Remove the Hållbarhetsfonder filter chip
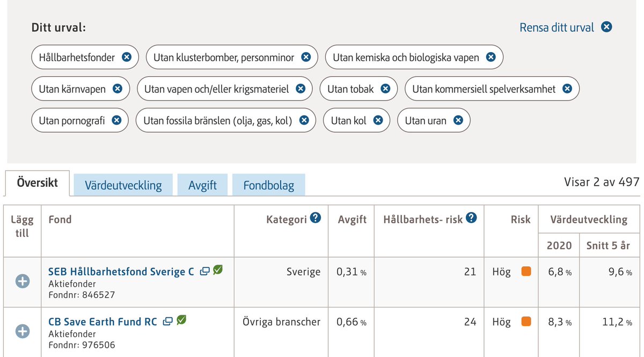The image size is (644, 357). (127, 57)
